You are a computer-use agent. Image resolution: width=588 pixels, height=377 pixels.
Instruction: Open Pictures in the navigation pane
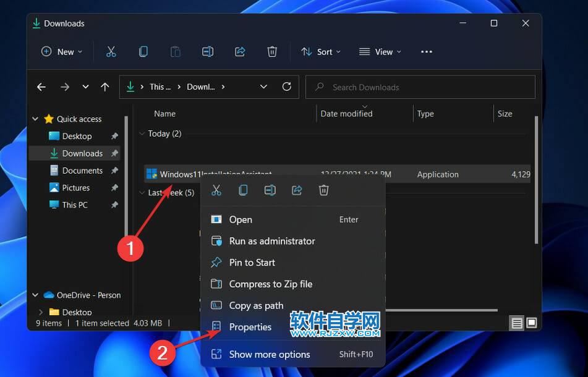[x=76, y=187]
